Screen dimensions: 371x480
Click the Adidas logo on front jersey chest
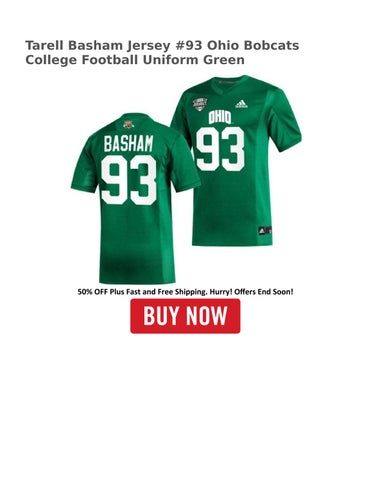[241, 104]
